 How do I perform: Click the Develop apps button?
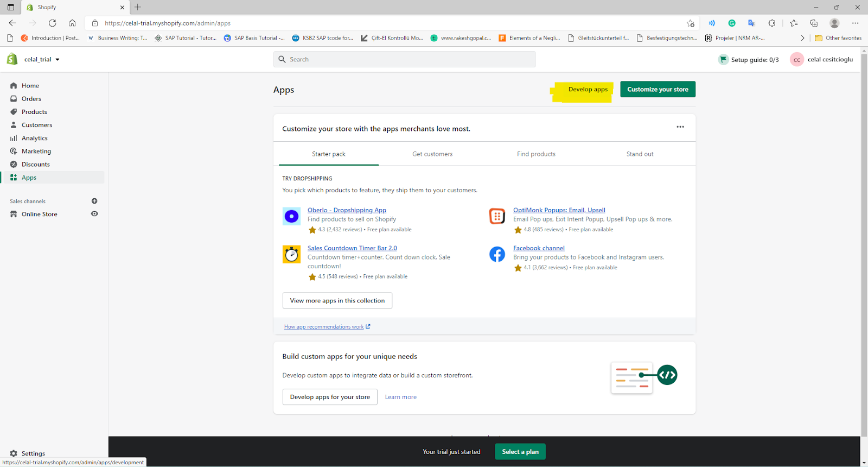tap(588, 90)
